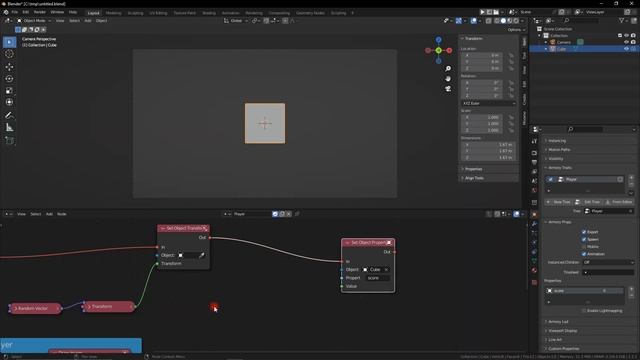Open the Global orientation dropdown
The image size is (640, 360).
pyautogui.click(x=236, y=20)
